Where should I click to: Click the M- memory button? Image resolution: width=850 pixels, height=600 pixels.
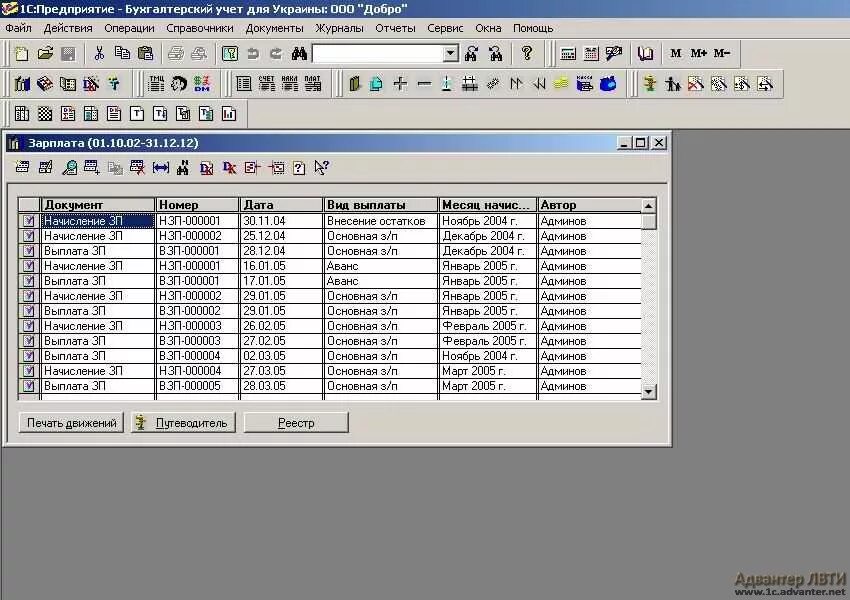(x=722, y=53)
